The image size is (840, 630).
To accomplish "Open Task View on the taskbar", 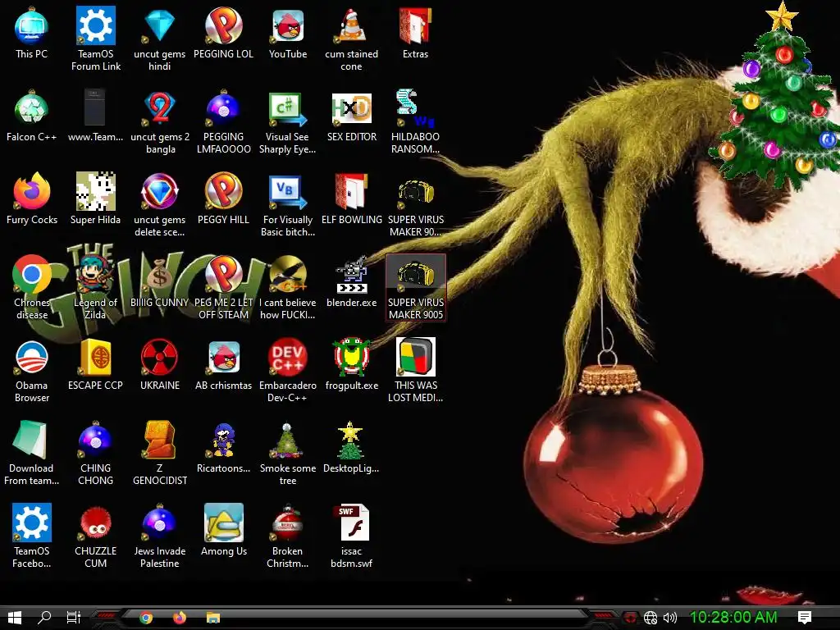I will click(73, 618).
